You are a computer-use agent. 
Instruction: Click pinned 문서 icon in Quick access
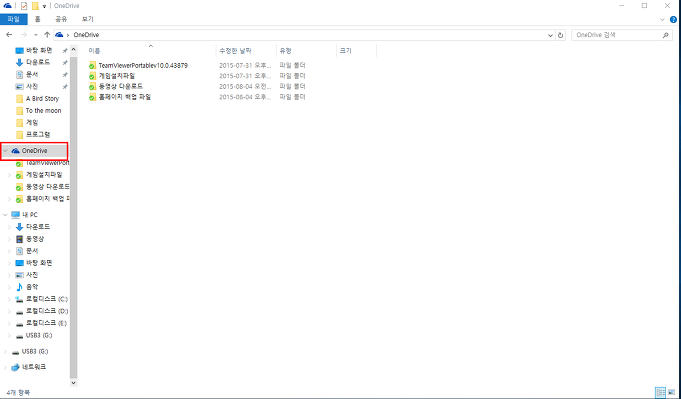pos(19,75)
